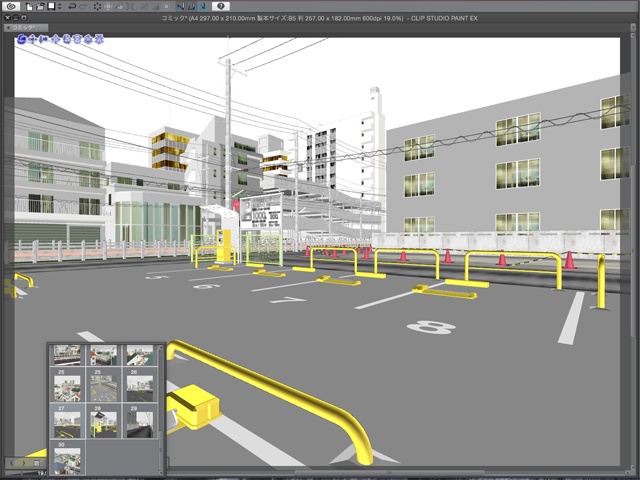The width and height of the screenshot is (640, 480).
Task: Select the fourth blue object move manipulator icon
Action: tap(56, 39)
